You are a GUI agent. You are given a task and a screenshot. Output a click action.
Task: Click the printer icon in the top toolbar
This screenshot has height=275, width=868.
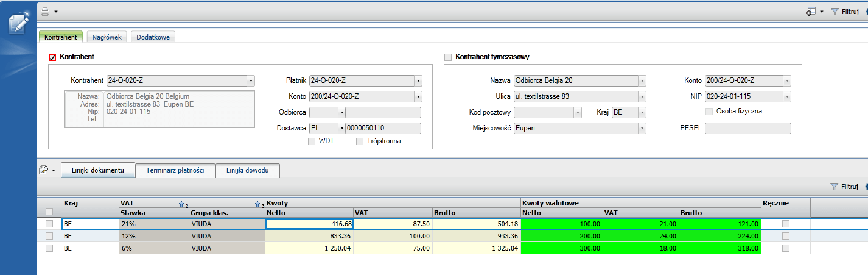click(45, 11)
